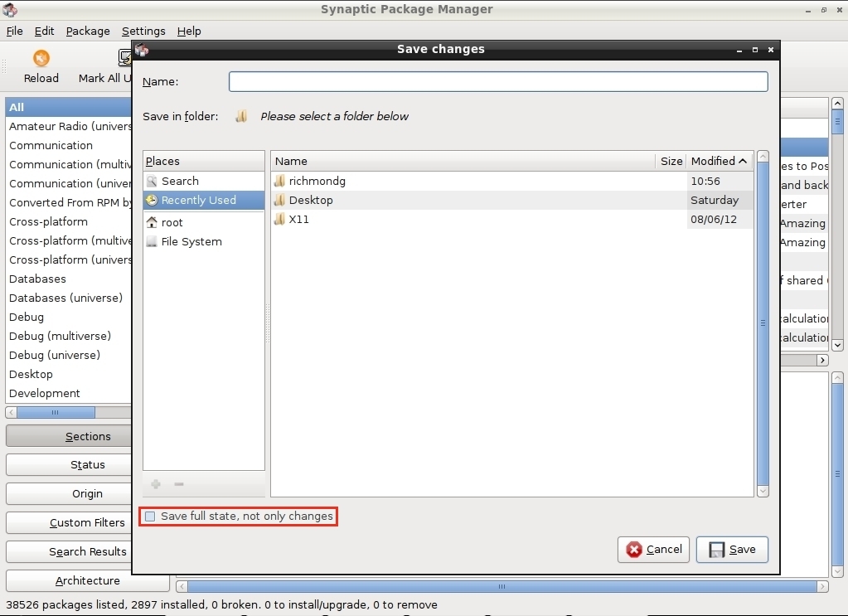
Task: Enable Save full state, not only changes
Action: click(x=150, y=517)
